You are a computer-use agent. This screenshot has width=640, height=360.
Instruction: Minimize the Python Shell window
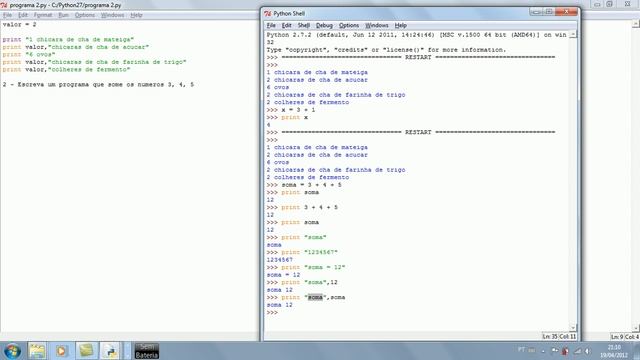pyautogui.click(x=536, y=12)
